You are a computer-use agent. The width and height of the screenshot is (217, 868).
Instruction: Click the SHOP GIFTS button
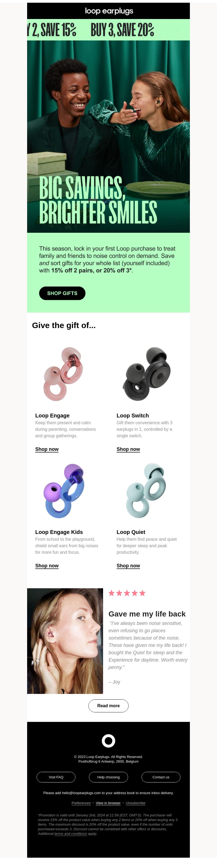tap(62, 293)
